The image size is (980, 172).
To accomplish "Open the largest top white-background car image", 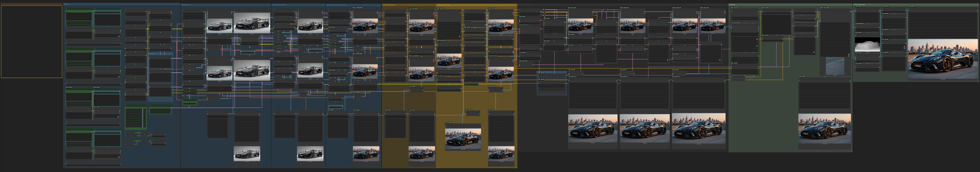I will coord(252,23).
